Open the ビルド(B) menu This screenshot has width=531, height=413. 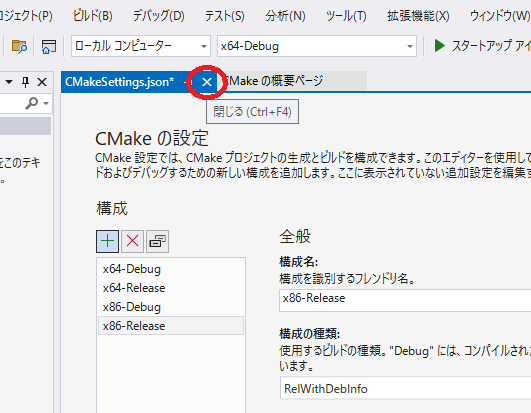(x=93, y=16)
